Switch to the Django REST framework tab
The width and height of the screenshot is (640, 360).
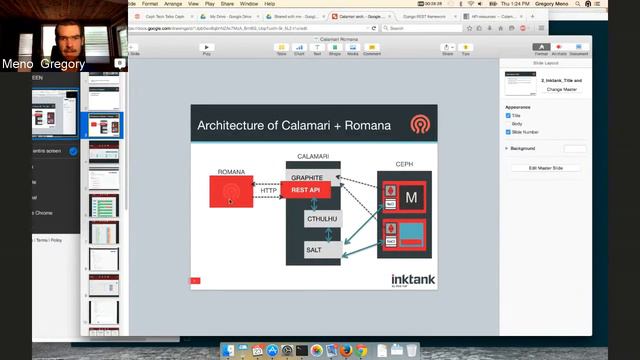426,16
